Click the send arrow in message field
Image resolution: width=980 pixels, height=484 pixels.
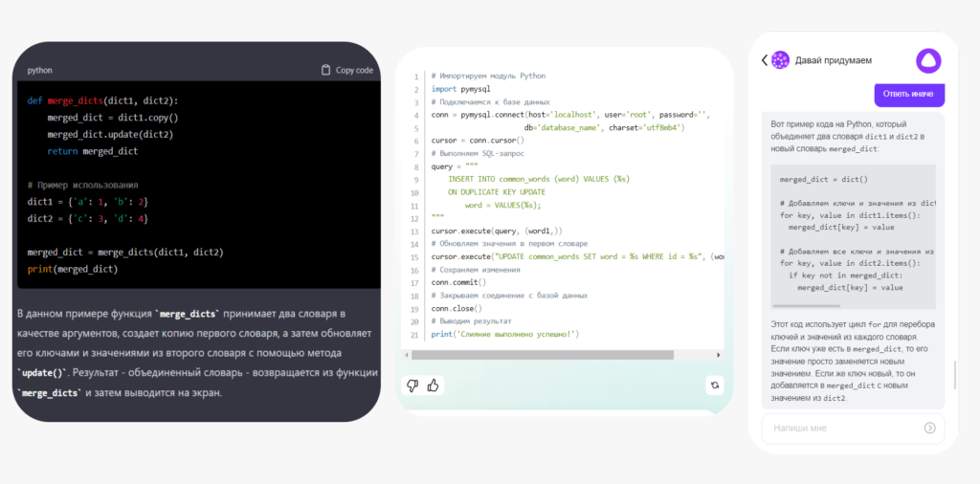929,428
